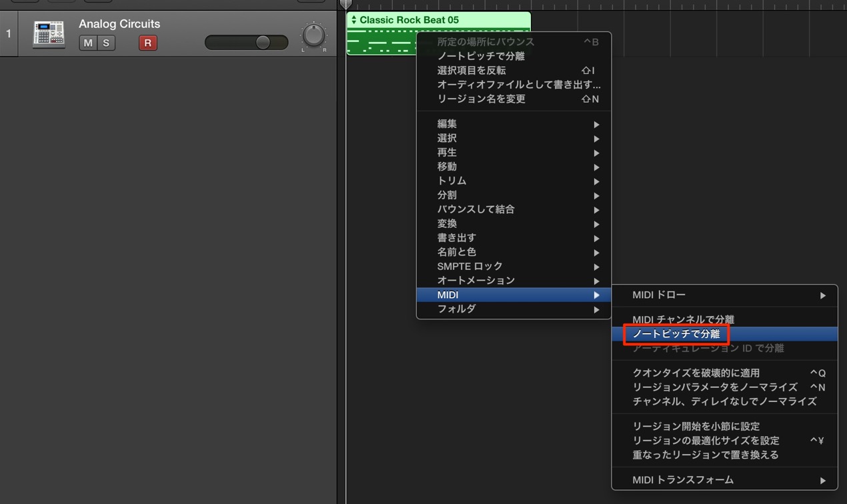Enable record on the Analog Circuits track
Screen dimensions: 847x504
(x=147, y=43)
